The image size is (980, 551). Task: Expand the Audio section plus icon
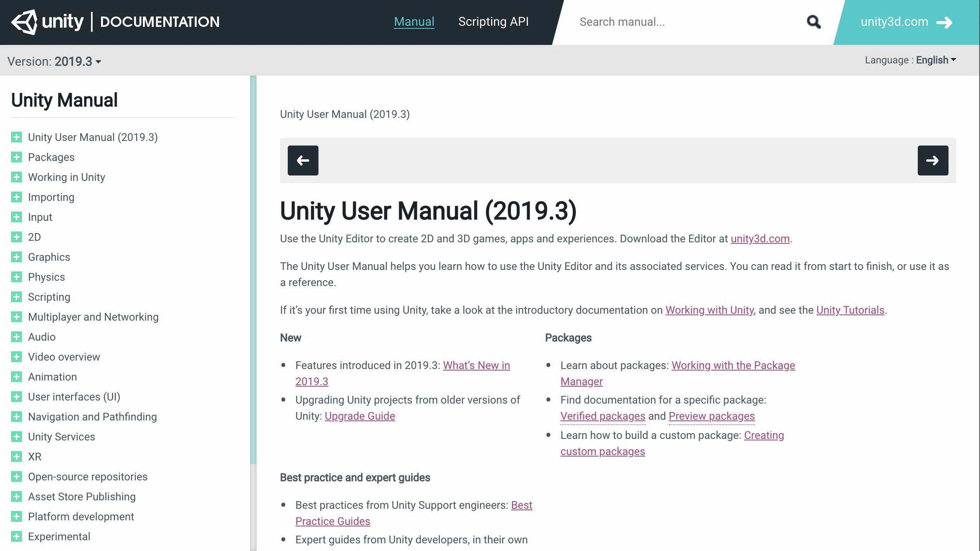(17, 337)
